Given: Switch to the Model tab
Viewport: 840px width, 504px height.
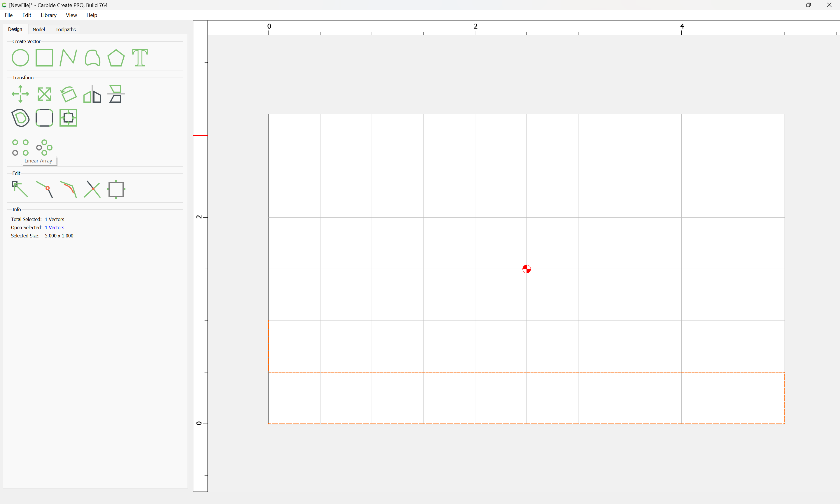Looking at the screenshot, I should coord(39,29).
